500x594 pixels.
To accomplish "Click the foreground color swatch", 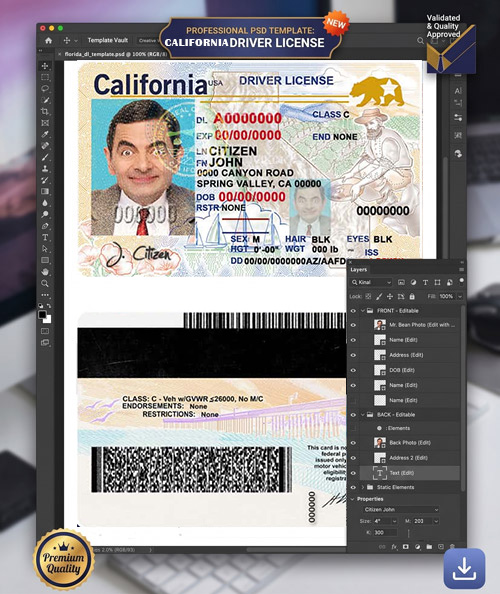I will pos(42,314).
